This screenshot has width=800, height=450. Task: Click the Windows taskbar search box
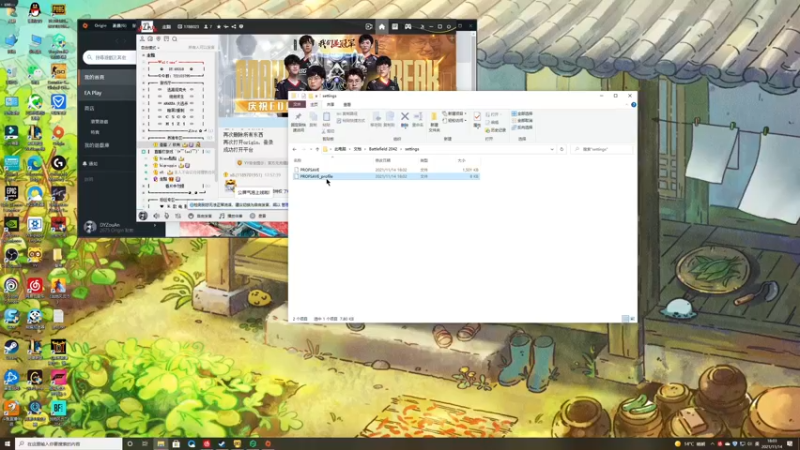pos(69,444)
